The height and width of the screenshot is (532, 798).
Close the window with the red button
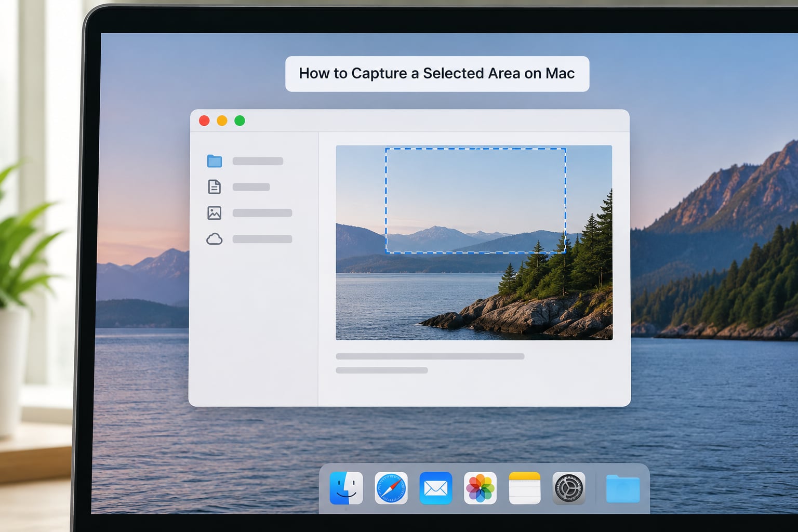(x=204, y=121)
